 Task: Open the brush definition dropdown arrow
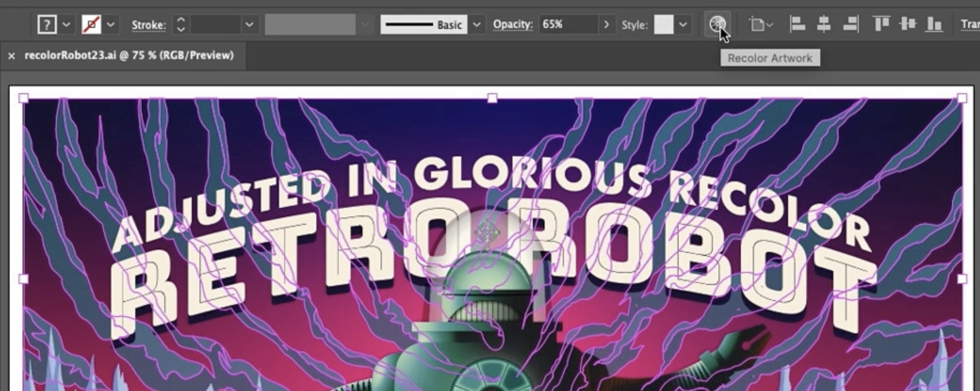[476, 25]
